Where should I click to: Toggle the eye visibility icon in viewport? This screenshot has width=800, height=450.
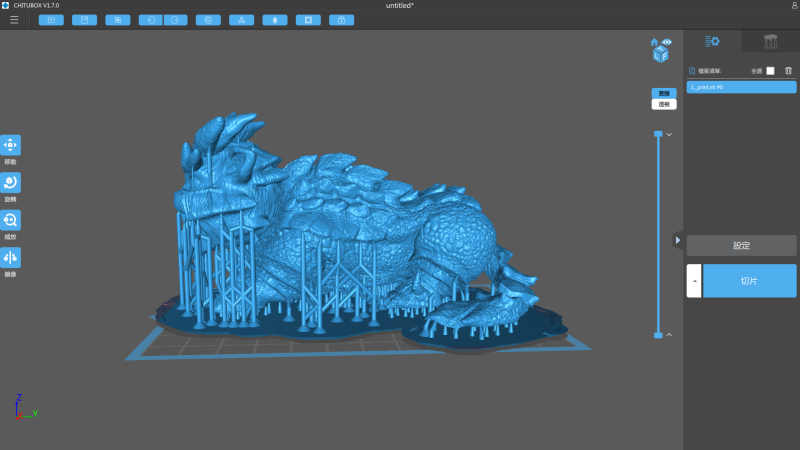(666, 42)
